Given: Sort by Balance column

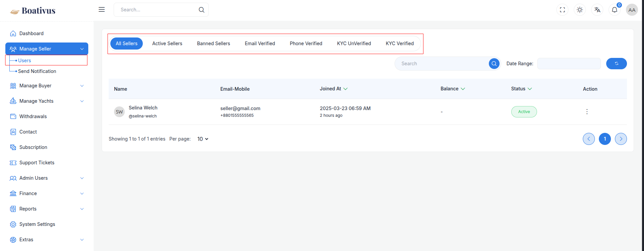Looking at the screenshot, I should tap(453, 89).
